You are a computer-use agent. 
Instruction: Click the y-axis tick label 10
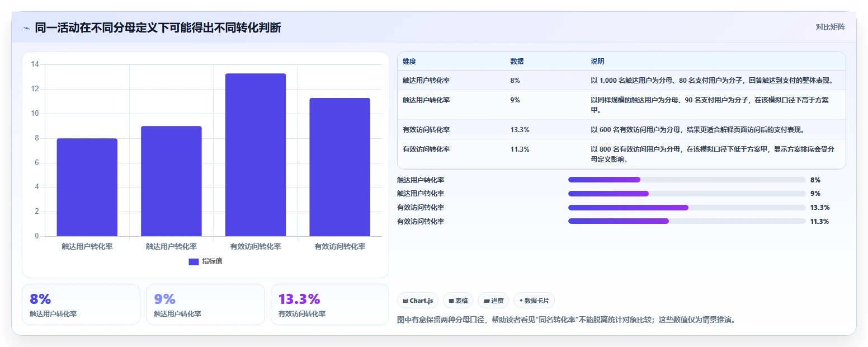(x=35, y=114)
